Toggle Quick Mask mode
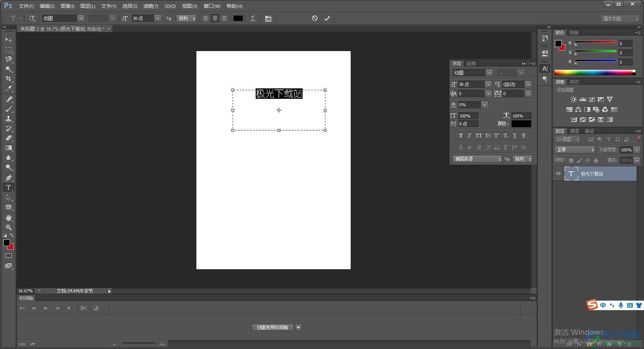 click(9, 256)
